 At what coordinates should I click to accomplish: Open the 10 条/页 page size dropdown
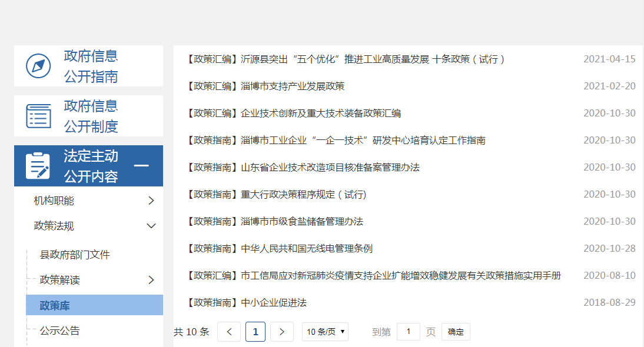[325, 332]
